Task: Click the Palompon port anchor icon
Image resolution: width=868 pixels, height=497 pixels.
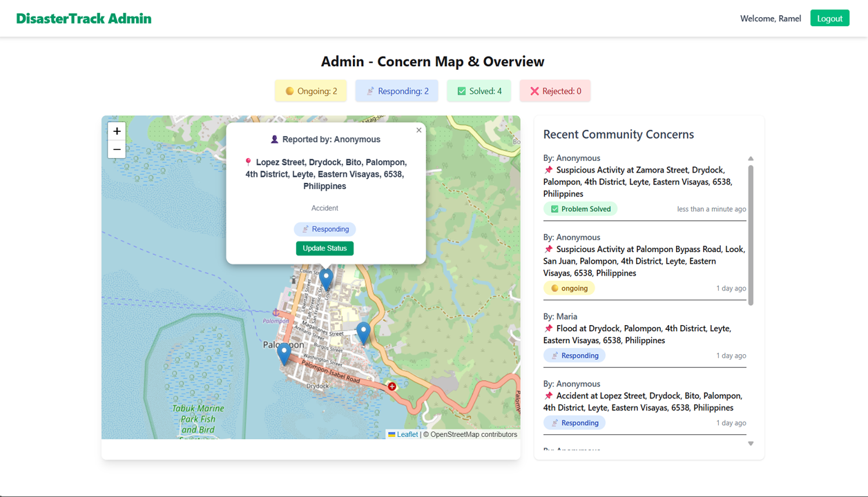Action: [276, 313]
